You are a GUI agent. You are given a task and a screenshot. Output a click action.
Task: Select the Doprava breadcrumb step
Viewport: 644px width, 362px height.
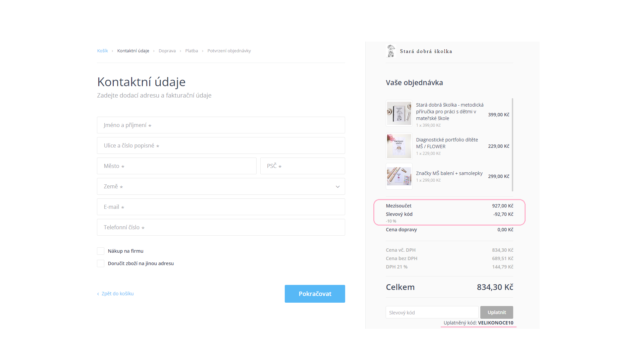tap(167, 51)
